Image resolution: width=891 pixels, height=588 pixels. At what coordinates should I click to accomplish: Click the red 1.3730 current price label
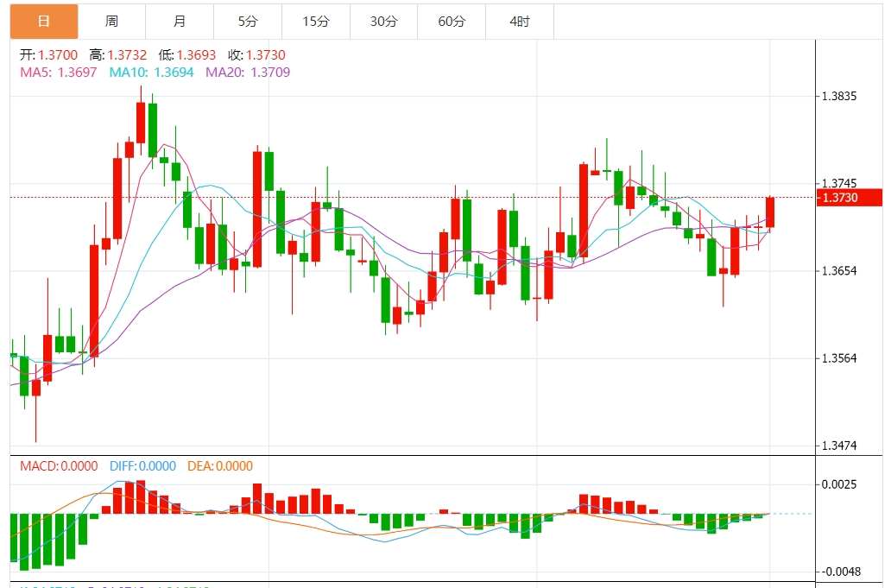pyautogui.click(x=849, y=198)
